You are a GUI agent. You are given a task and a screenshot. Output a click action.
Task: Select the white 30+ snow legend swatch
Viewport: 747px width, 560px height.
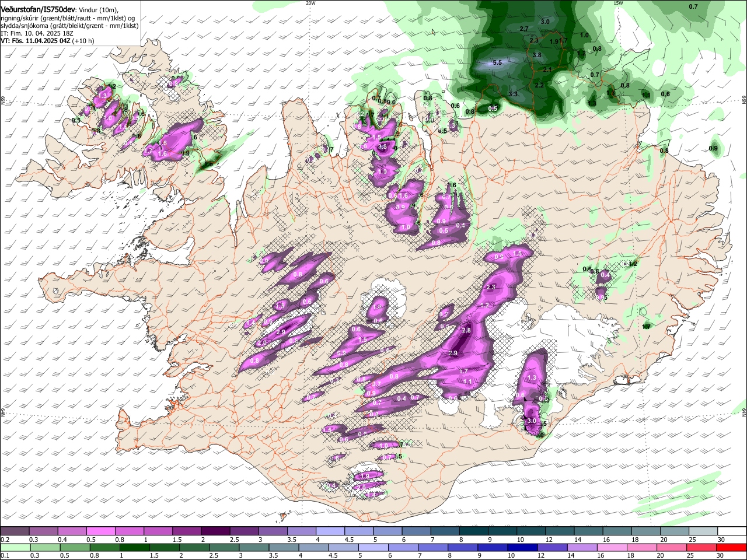pyautogui.click(x=732, y=531)
